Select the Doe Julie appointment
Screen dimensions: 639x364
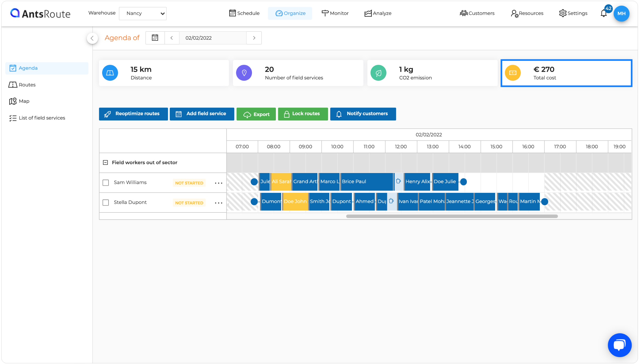coord(446,182)
